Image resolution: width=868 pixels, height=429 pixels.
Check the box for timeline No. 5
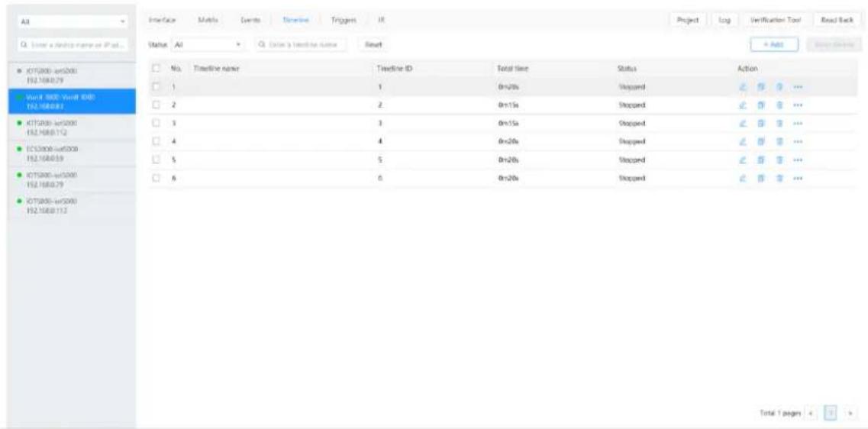(x=156, y=160)
